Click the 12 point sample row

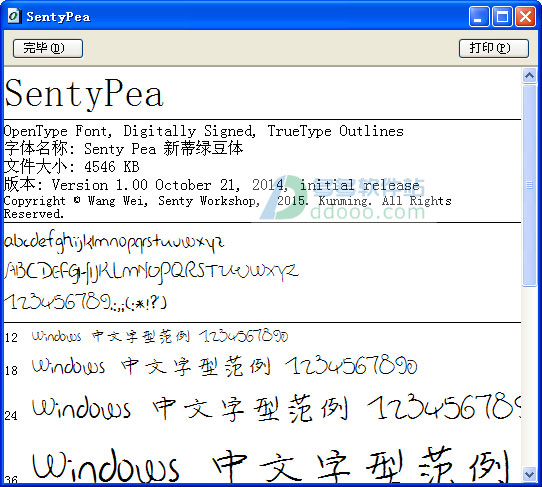[146, 336]
